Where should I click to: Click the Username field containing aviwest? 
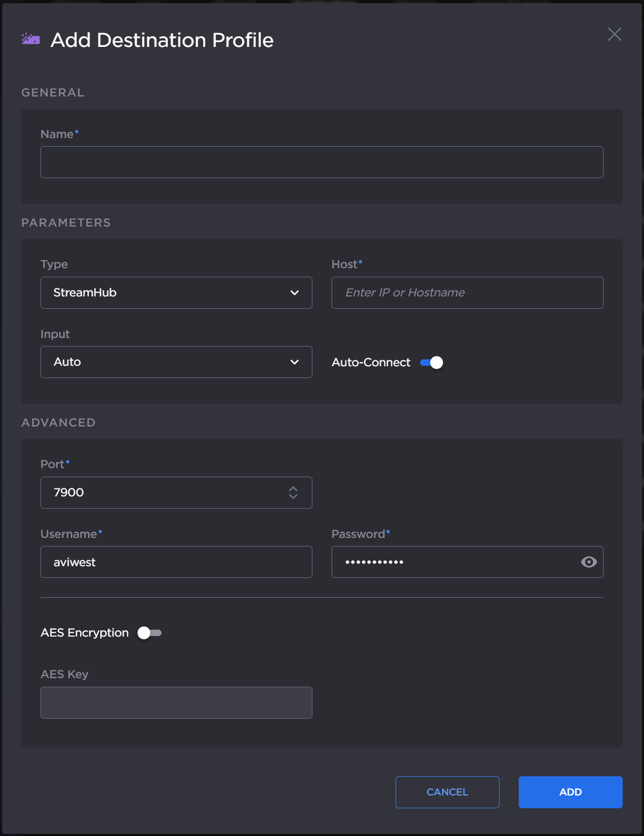[176, 562]
